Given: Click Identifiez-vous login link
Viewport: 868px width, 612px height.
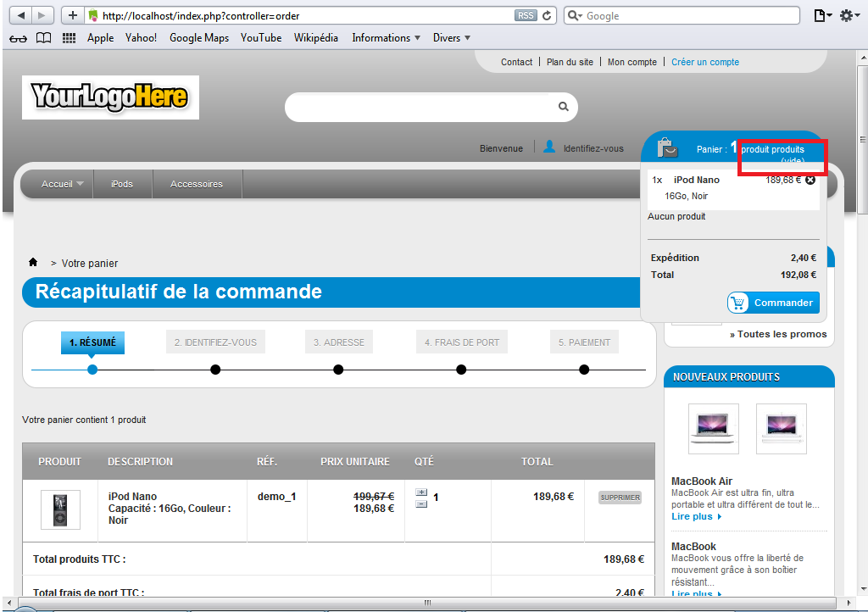Looking at the screenshot, I should pos(593,148).
